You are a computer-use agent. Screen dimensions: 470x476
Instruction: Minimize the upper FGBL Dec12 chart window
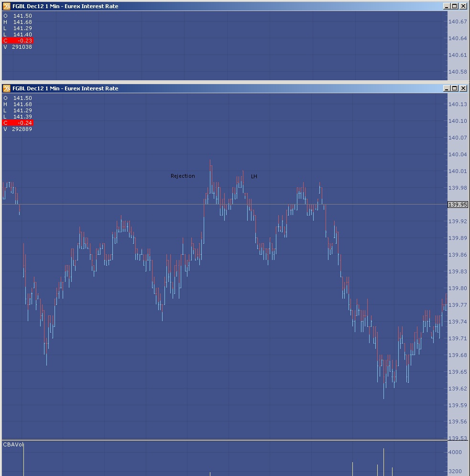coord(446,6)
